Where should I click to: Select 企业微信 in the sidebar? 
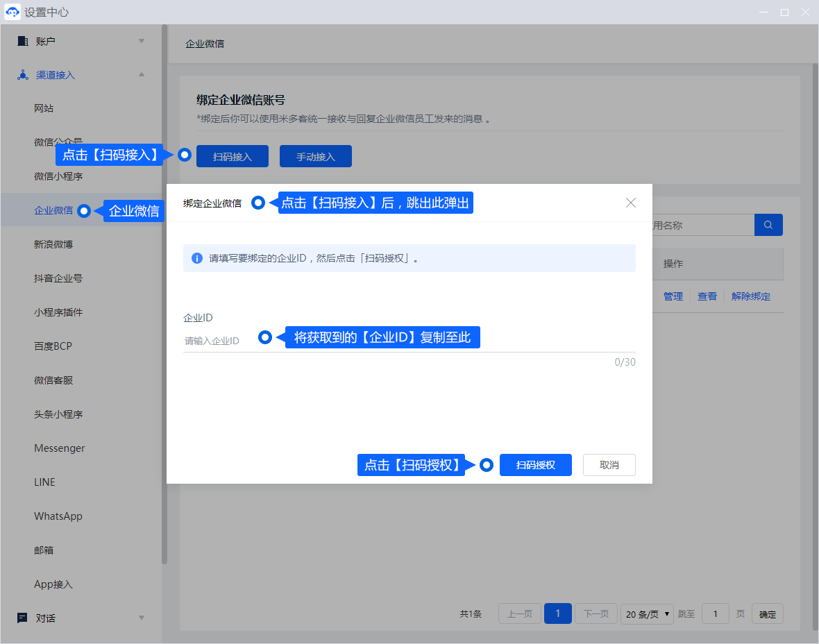53,210
